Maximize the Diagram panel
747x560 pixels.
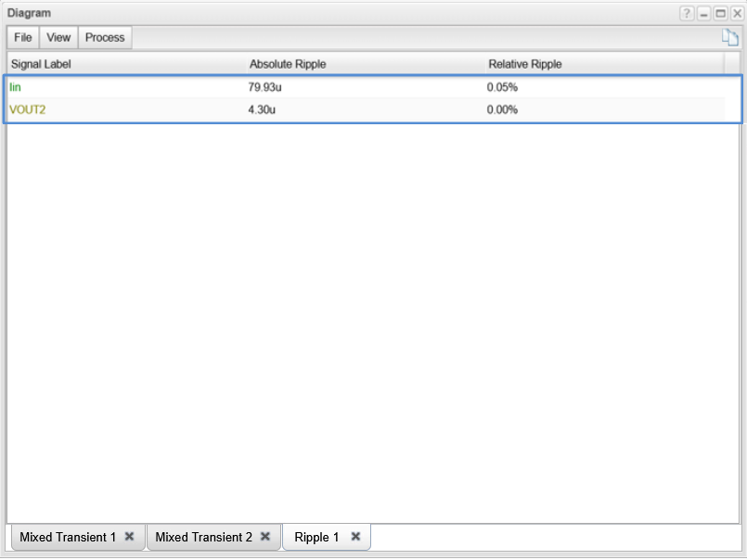coord(720,14)
